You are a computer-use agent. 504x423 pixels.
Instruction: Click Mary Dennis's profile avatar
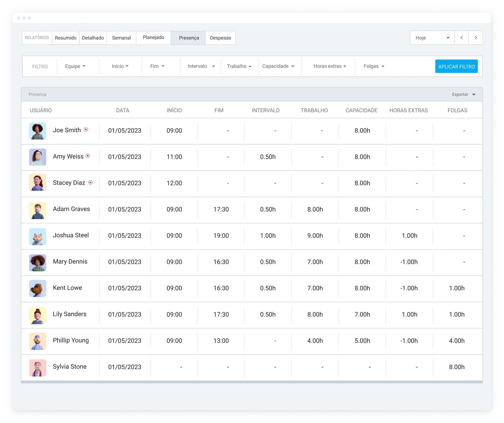click(37, 263)
